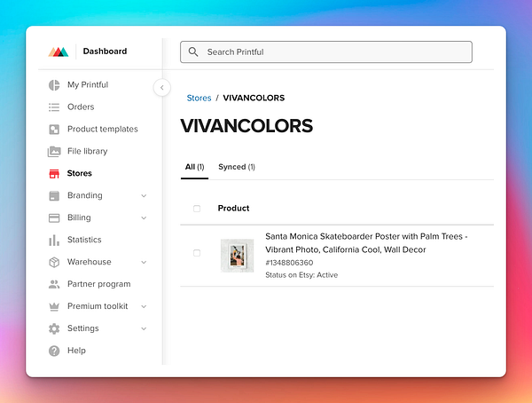Click the red Stores shop icon
Image resolution: width=532 pixels, height=403 pixels.
[x=54, y=174]
